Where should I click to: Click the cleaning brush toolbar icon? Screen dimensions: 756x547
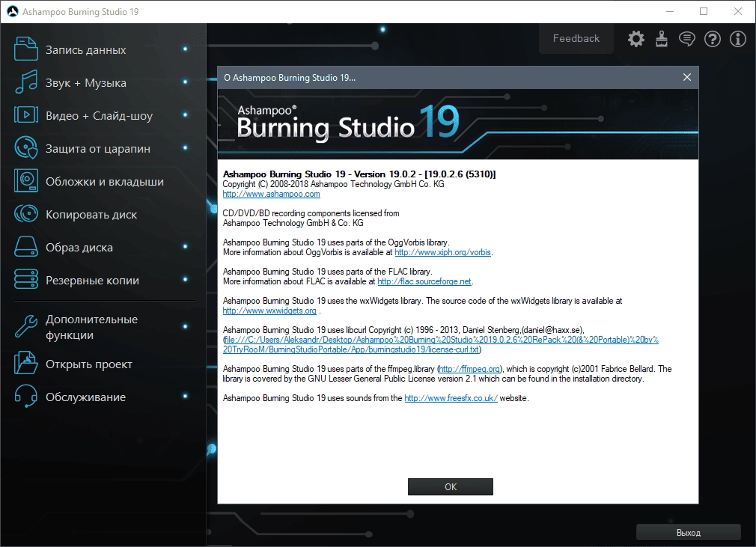pos(662,39)
